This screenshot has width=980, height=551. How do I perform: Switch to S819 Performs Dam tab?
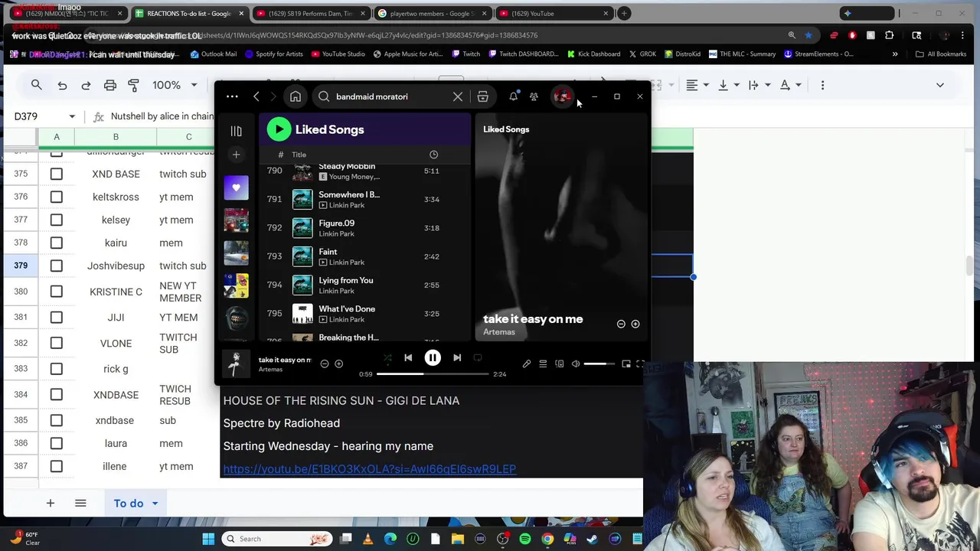pyautogui.click(x=312, y=13)
